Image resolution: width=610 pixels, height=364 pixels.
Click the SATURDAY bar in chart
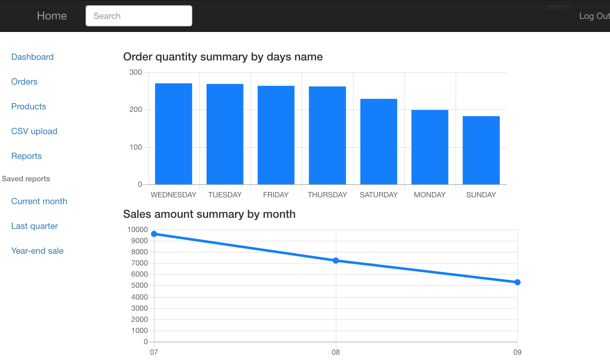(x=379, y=142)
